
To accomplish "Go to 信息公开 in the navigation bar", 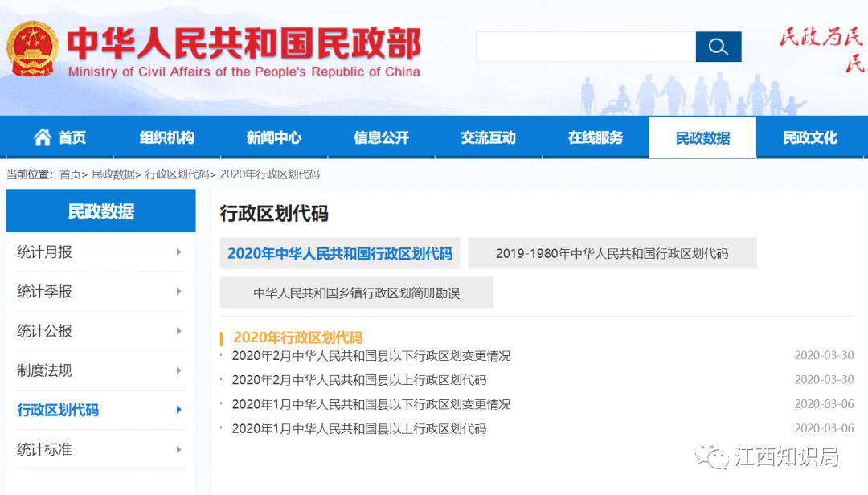I will click(381, 137).
